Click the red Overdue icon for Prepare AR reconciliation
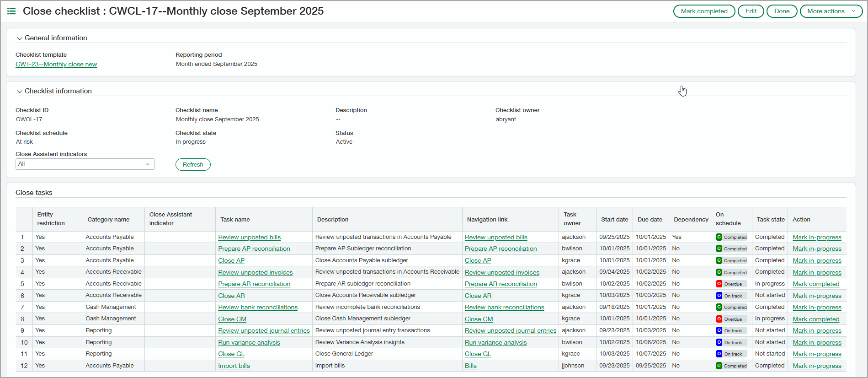The width and height of the screenshot is (868, 378). 719,284
